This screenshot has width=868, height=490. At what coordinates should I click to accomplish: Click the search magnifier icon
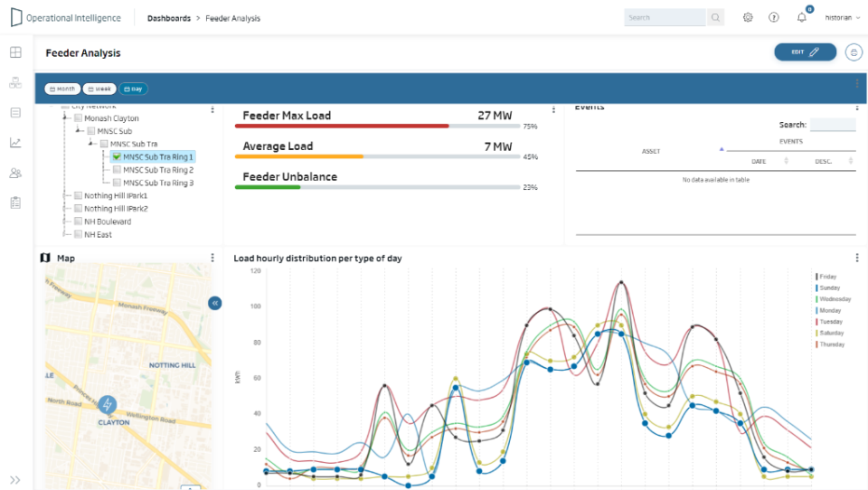(715, 18)
